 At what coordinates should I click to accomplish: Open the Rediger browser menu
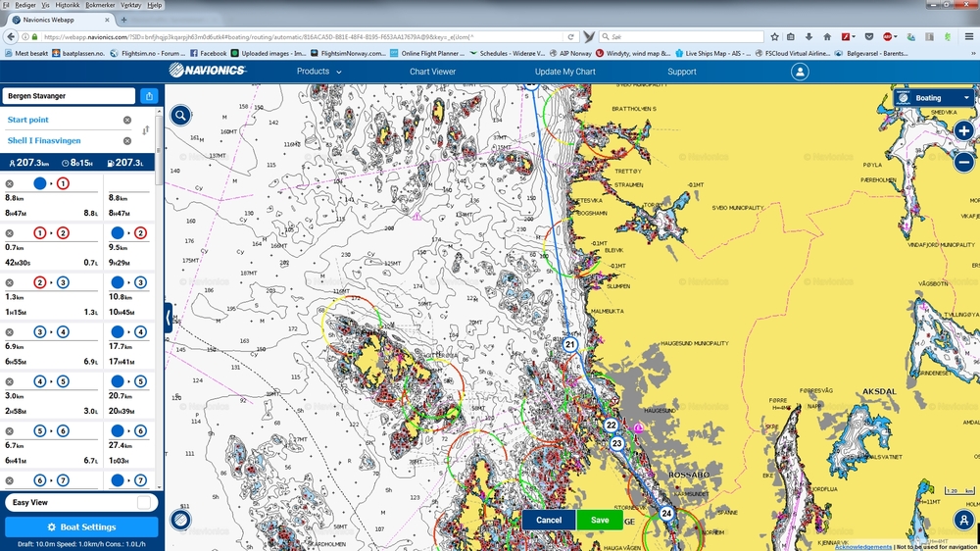pos(25,5)
